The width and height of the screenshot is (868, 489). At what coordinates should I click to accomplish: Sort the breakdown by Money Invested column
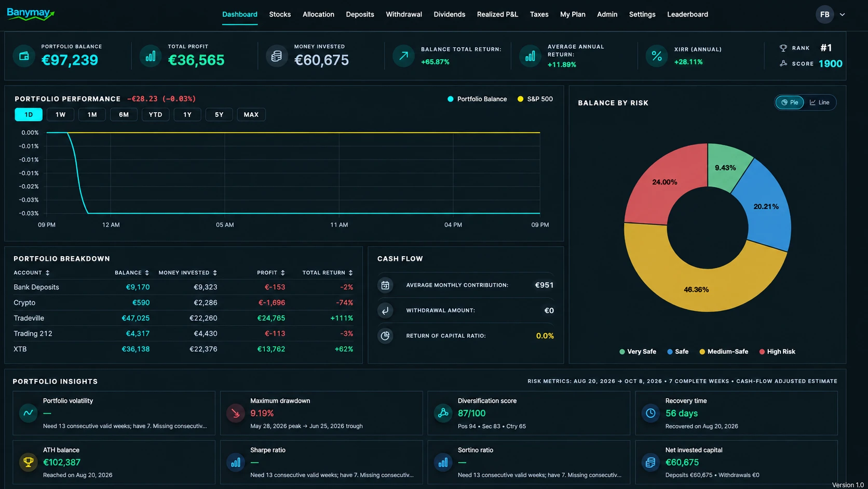coord(188,273)
